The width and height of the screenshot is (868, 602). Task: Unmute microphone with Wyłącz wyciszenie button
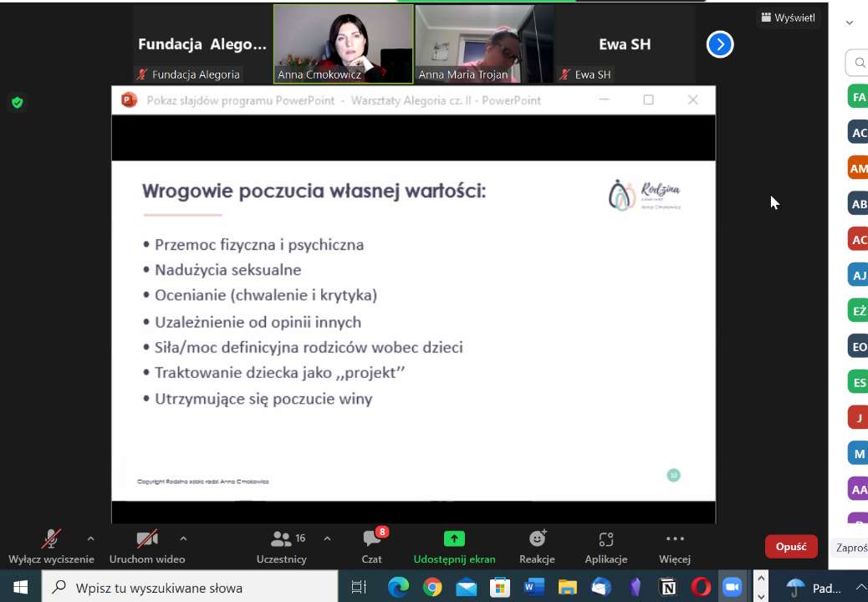pos(51,539)
